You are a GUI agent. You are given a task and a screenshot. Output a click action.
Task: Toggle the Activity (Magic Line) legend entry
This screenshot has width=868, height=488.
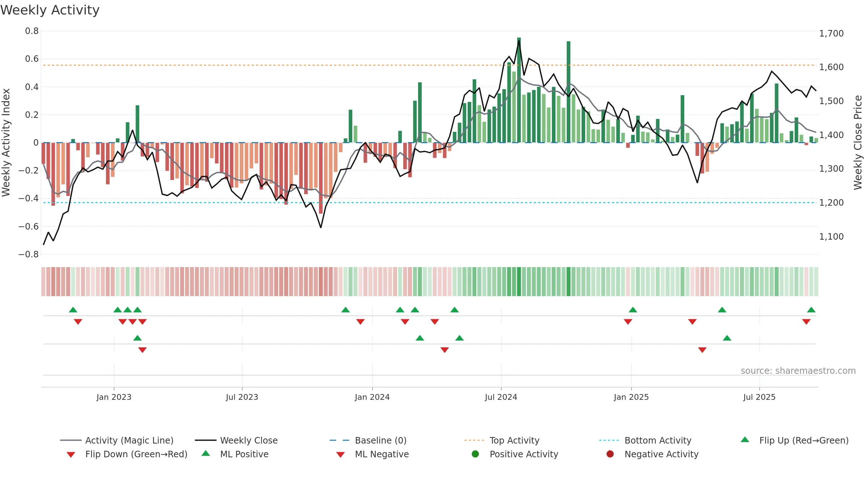[117, 440]
